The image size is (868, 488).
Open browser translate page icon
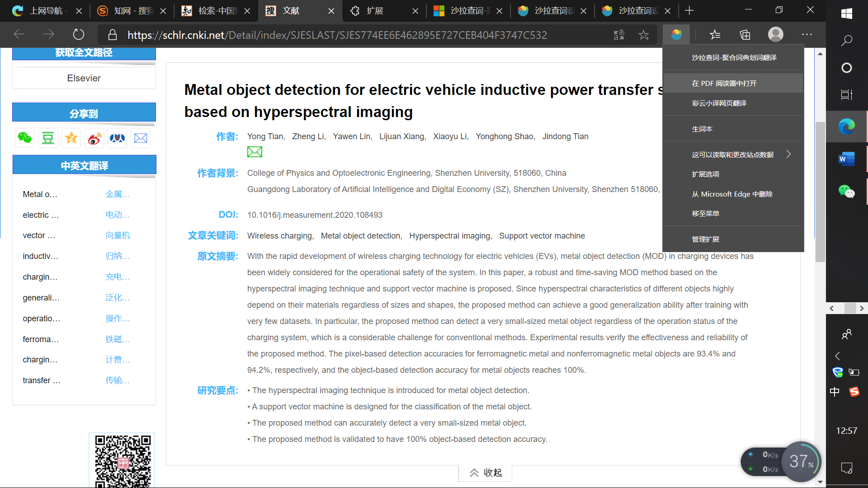(619, 35)
